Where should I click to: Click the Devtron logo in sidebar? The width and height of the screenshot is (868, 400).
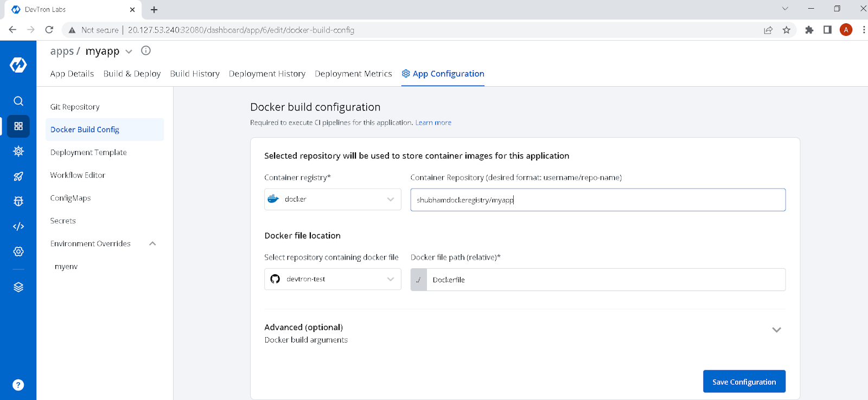click(18, 65)
